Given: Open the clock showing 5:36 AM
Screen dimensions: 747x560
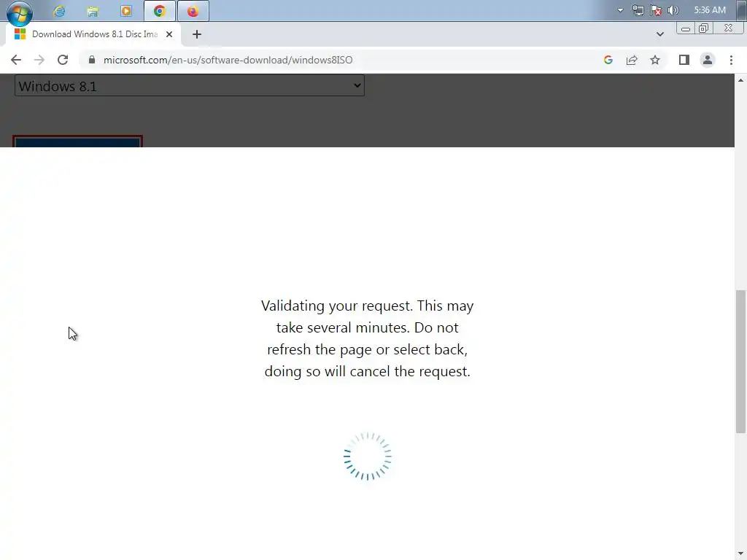Looking at the screenshot, I should [x=710, y=10].
